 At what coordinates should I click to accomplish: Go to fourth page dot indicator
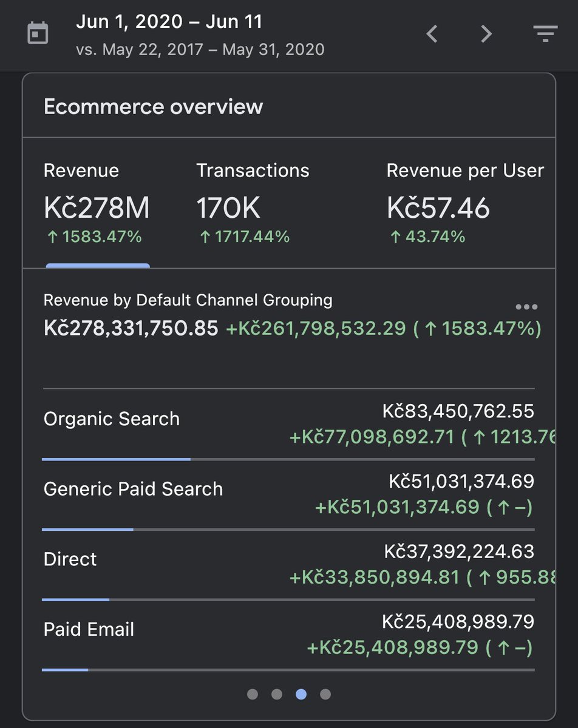pyautogui.click(x=325, y=694)
